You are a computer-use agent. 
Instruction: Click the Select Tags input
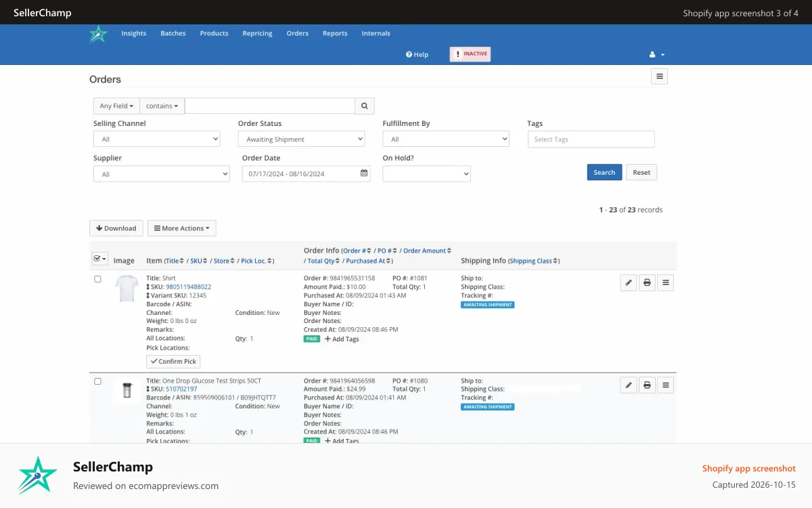pyautogui.click(x=591, y=139)
